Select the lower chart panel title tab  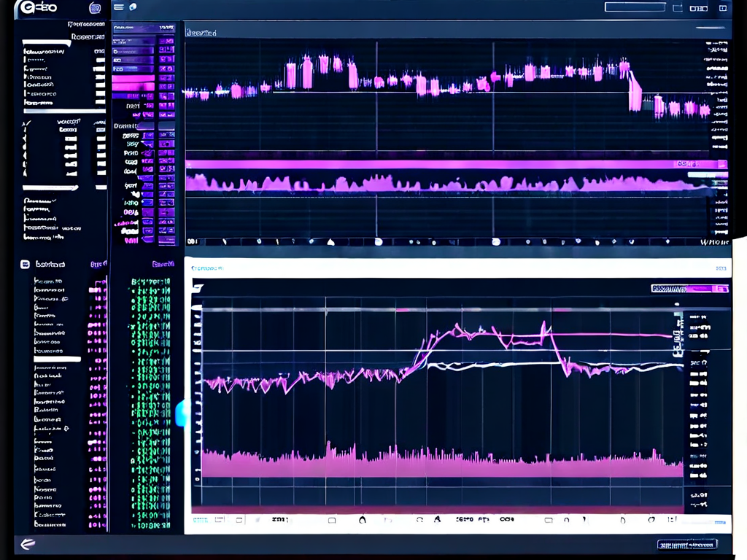[207, 268]
